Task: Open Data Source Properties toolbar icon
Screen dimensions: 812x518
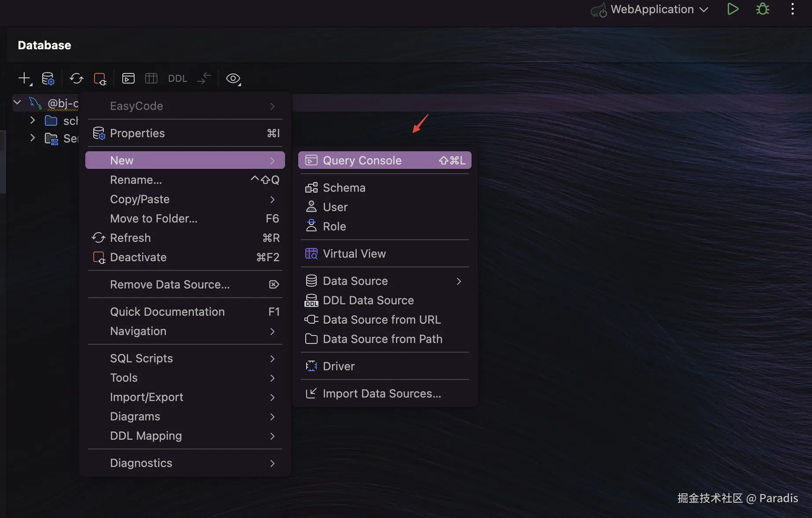Action: pyautogui.click(x=48, y=79)
